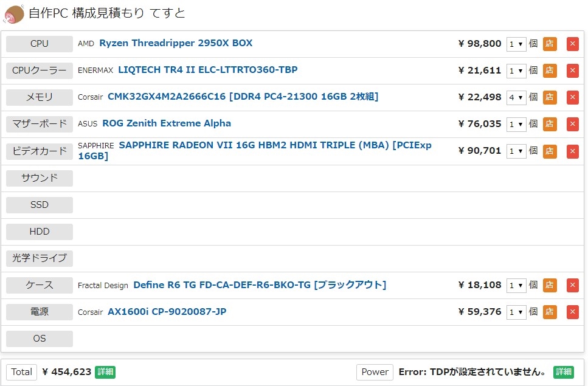The image size is (588, 386).
Task: Open the Ryzen Threadripper 2950X BOX link
Action: point(176,43)
